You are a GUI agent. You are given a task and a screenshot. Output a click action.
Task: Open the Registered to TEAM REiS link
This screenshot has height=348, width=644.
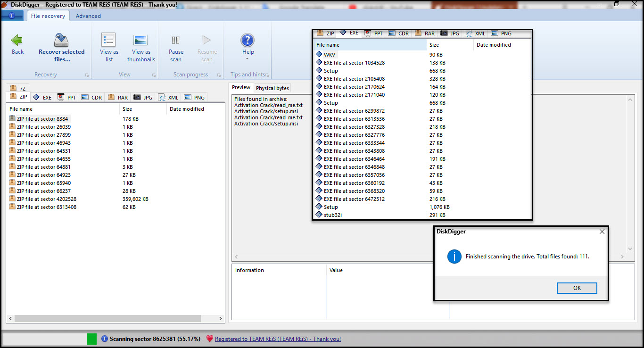[278, 339]
